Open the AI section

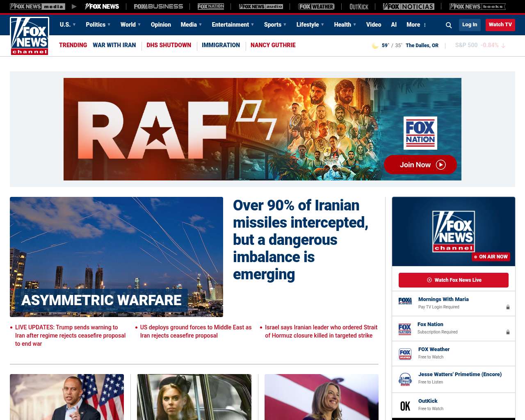(394, 25)
